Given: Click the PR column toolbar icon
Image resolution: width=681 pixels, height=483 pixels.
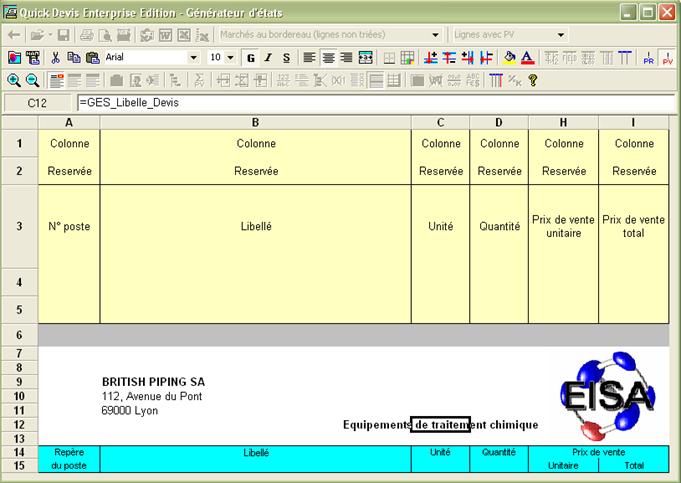Looking at the screenshot, I should click(648, 58).
